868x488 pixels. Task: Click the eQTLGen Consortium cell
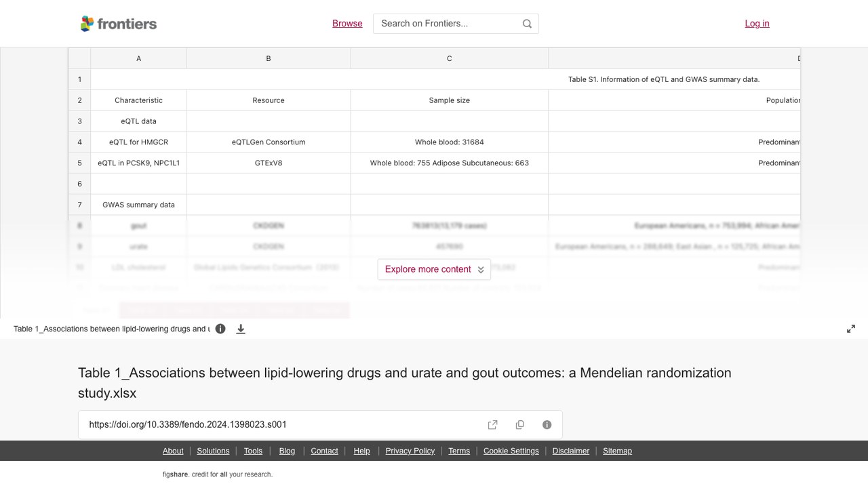[269, 142]
